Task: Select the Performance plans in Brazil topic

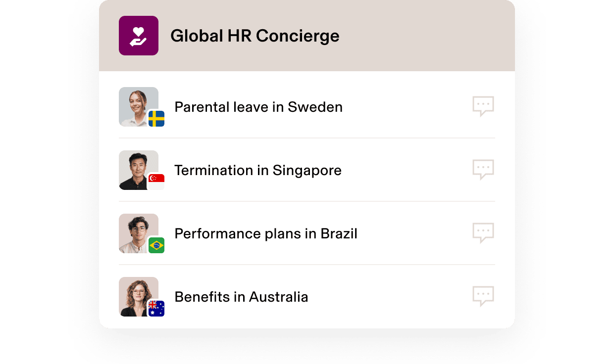Action: (265, 233)
